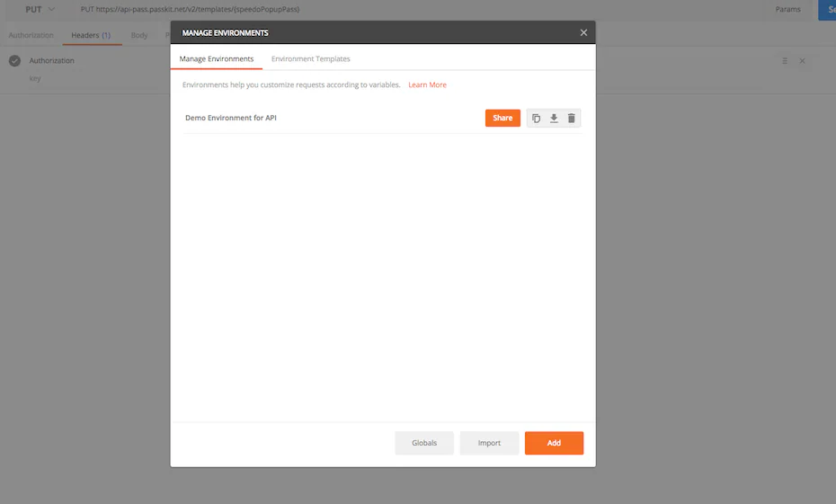
Task: Open the Environment Templates tab
Action: [311, 58]
